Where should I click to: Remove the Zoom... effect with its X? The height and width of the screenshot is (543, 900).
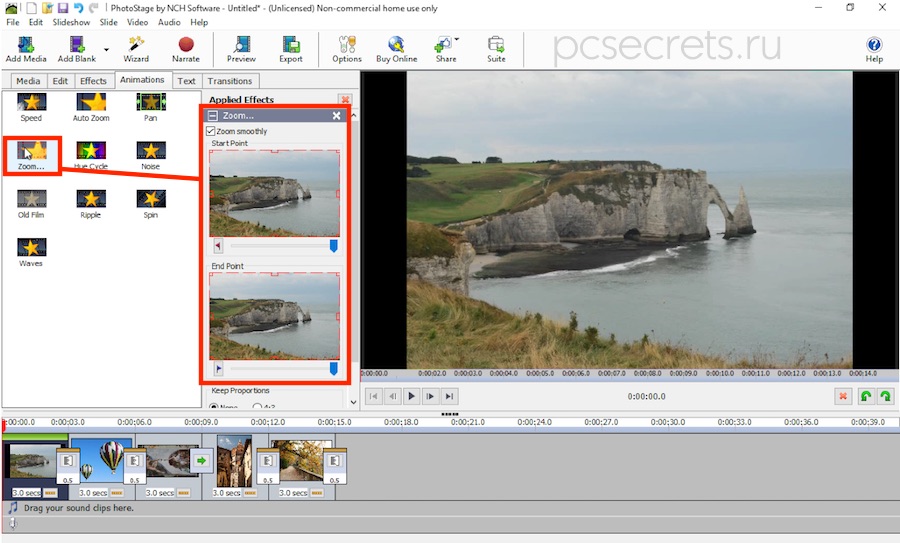click(x=336, y=115)
